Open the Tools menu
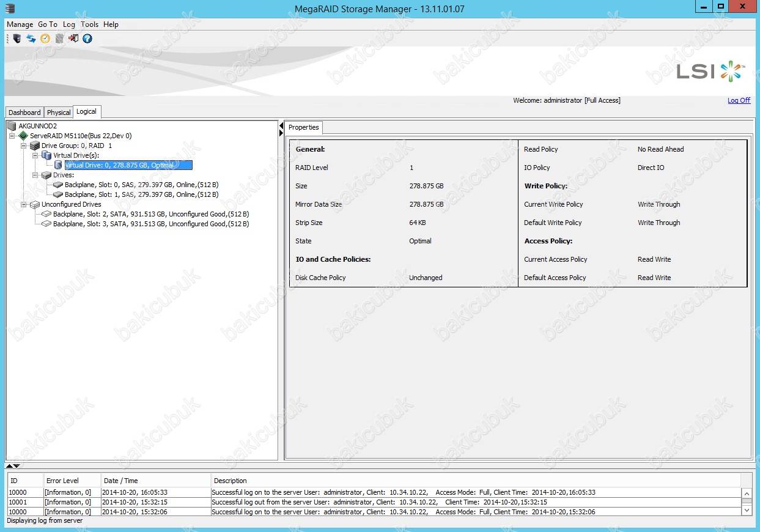The image size is (760, 532). click(89, 24)
